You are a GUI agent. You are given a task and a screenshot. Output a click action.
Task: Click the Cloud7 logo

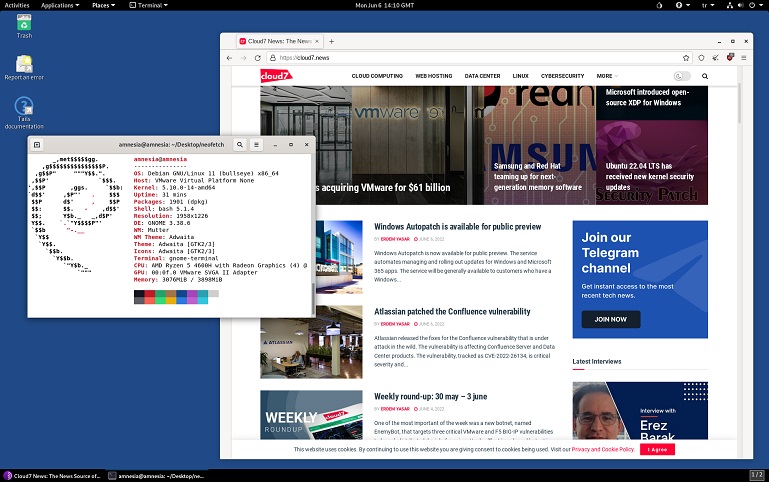(276, 76)
